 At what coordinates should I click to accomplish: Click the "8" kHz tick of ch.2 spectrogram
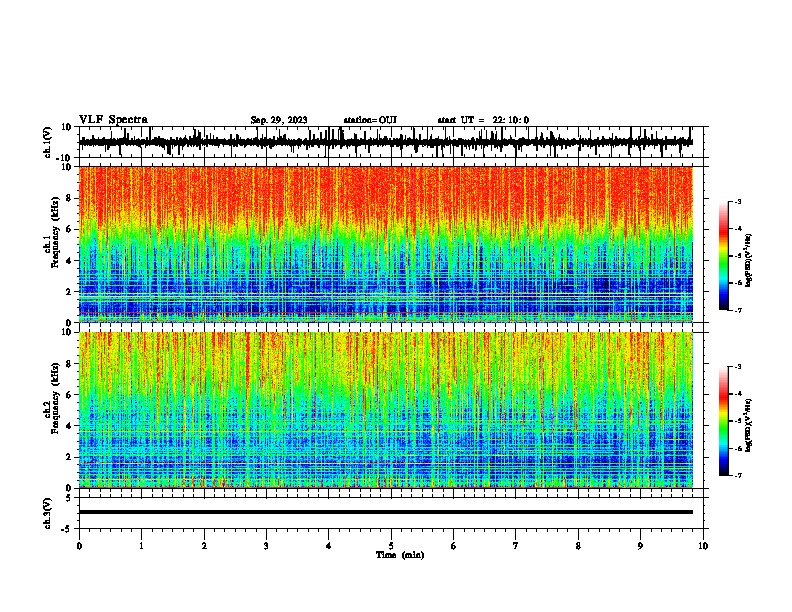(x=69, y=364)
